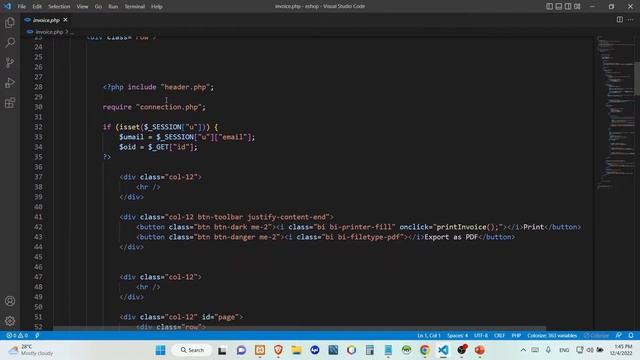The width and height of the screenshot is (640, 360).
Task: Change file encoding UTF-8
Action: click(x=481, y=335)
